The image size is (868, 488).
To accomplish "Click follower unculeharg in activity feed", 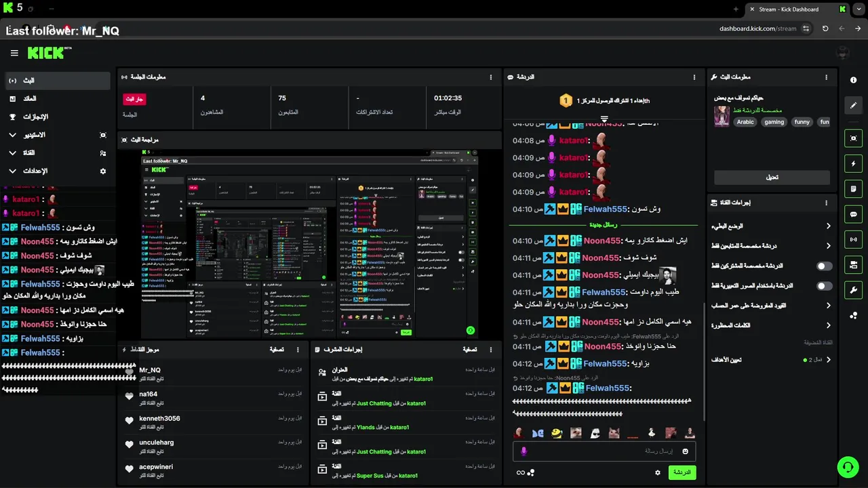I will [157, 443].
